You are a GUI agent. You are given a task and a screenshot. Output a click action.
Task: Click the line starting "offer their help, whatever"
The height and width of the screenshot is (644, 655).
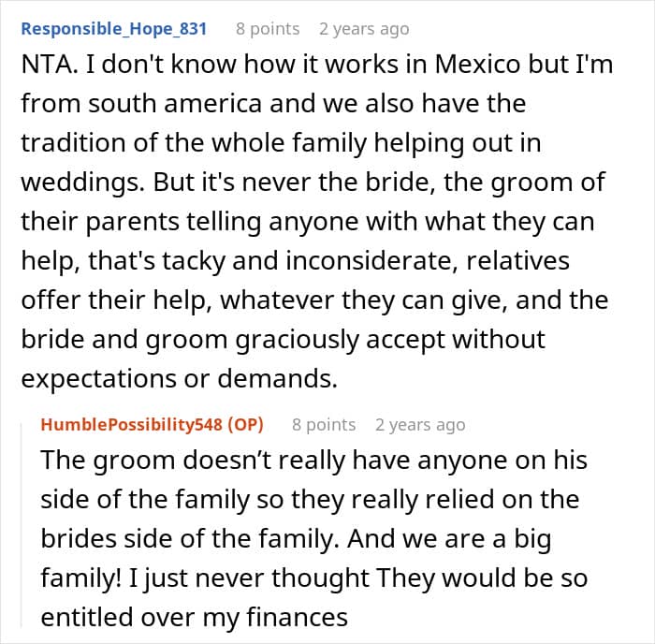pyautogui.click(x=313, y=301)
